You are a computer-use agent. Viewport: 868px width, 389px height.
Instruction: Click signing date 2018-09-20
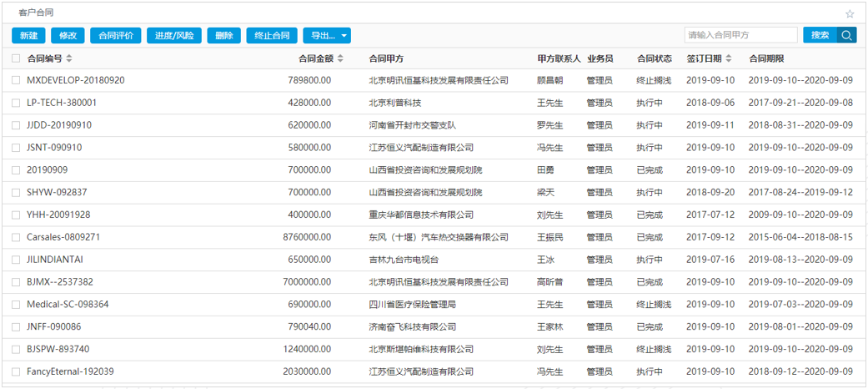[710, 193]
